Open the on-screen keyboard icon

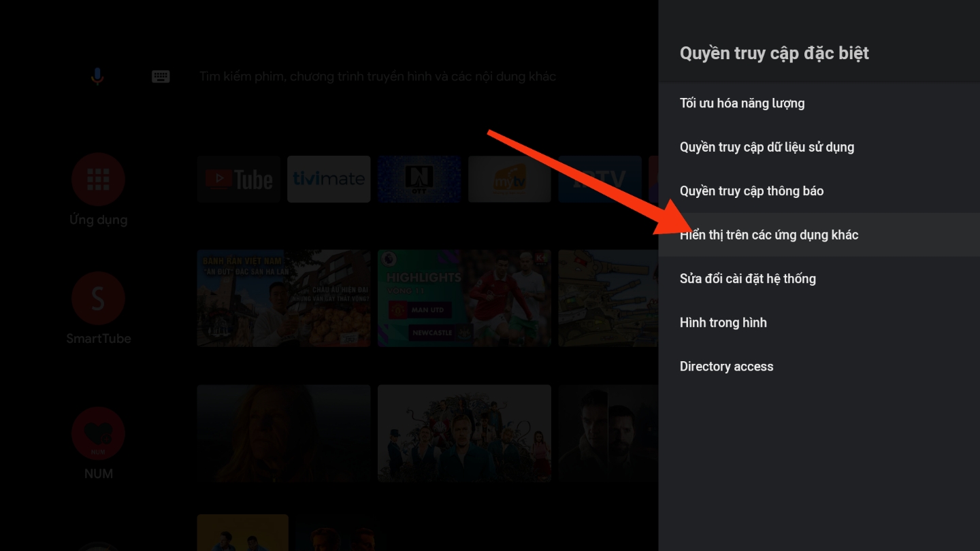[x=161, y=76]
